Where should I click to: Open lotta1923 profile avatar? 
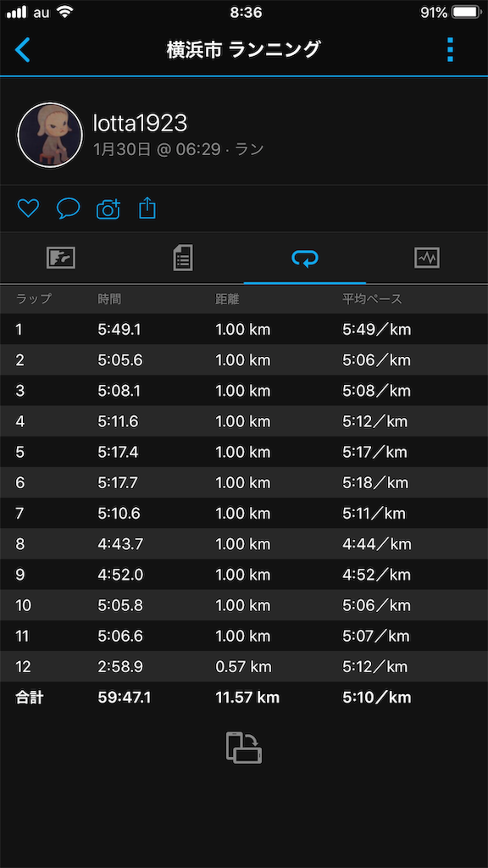coord(50,135)
